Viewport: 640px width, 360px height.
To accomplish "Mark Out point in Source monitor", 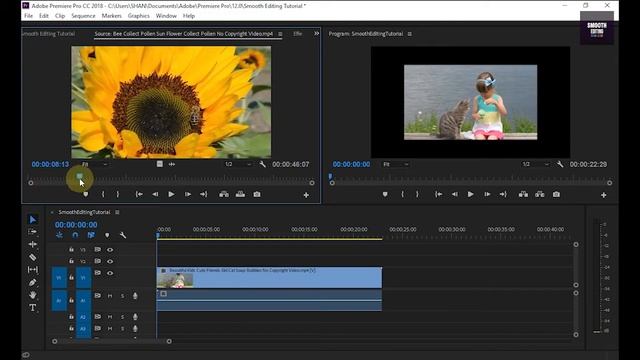I will tap(118, 194).
